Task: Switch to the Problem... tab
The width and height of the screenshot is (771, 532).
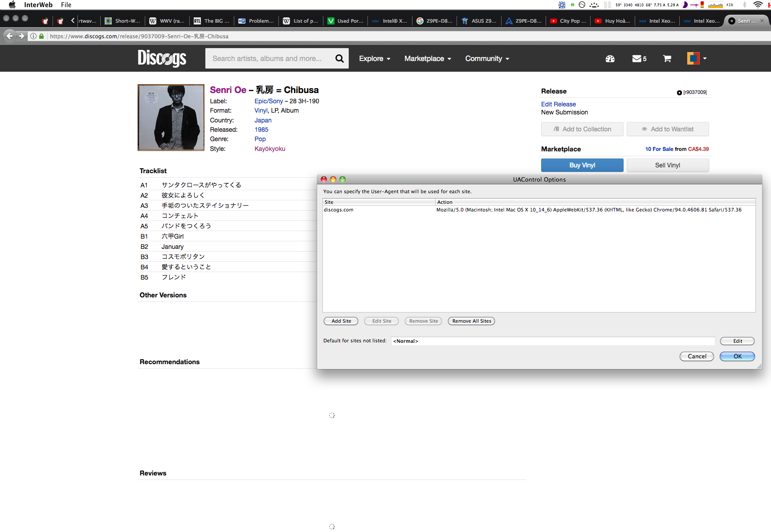Action: point(257,20)
